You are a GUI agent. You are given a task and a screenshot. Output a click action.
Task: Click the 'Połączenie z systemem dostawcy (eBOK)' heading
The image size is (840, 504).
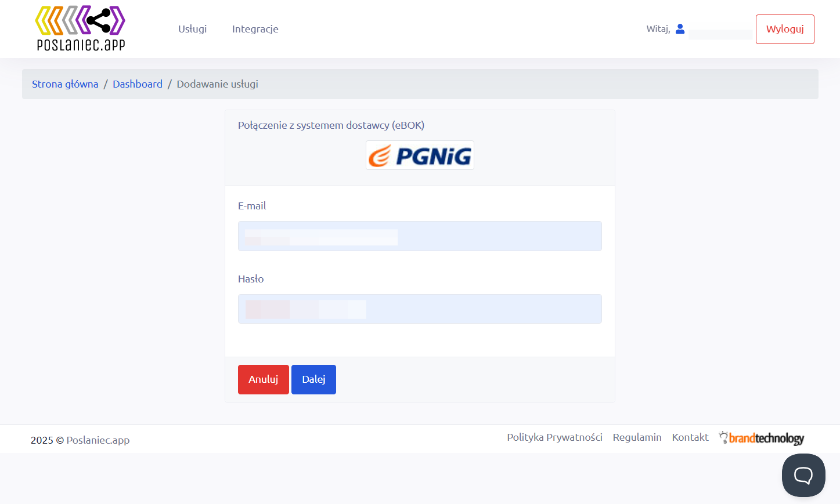pos(331,125)
